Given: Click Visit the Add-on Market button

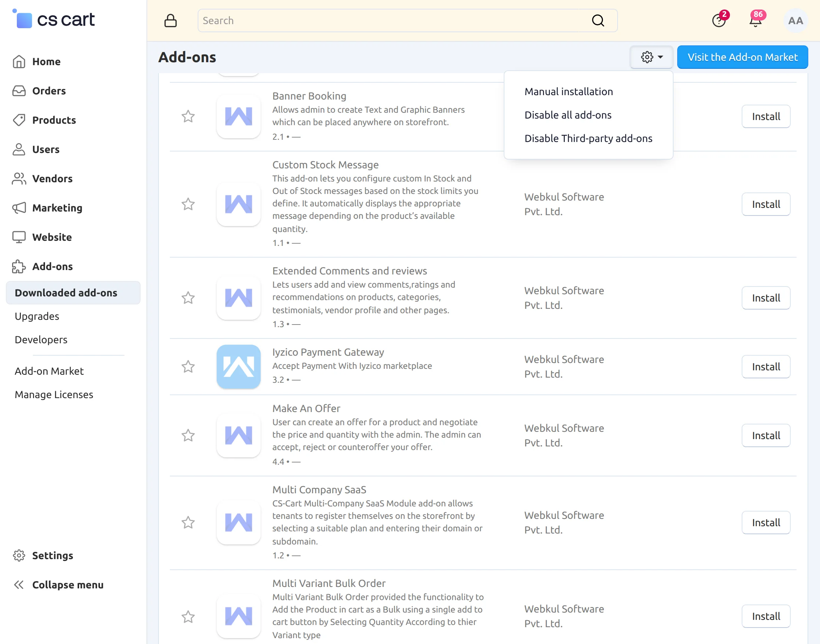Looking at the screenshot, I should pyautogui.click(x=742, y=57).
